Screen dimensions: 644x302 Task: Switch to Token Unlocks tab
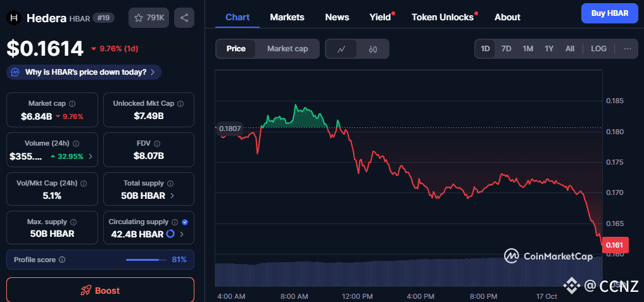tap(443, 17)
